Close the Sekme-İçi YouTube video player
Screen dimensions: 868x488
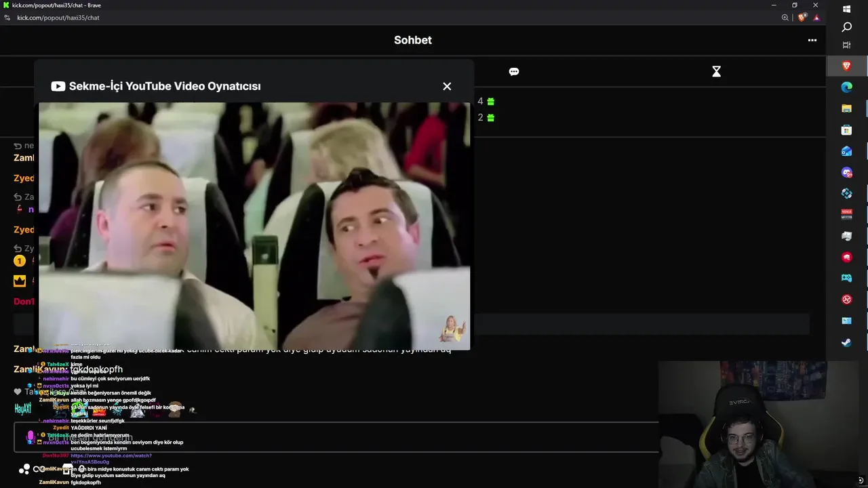[x=447, y=86]
